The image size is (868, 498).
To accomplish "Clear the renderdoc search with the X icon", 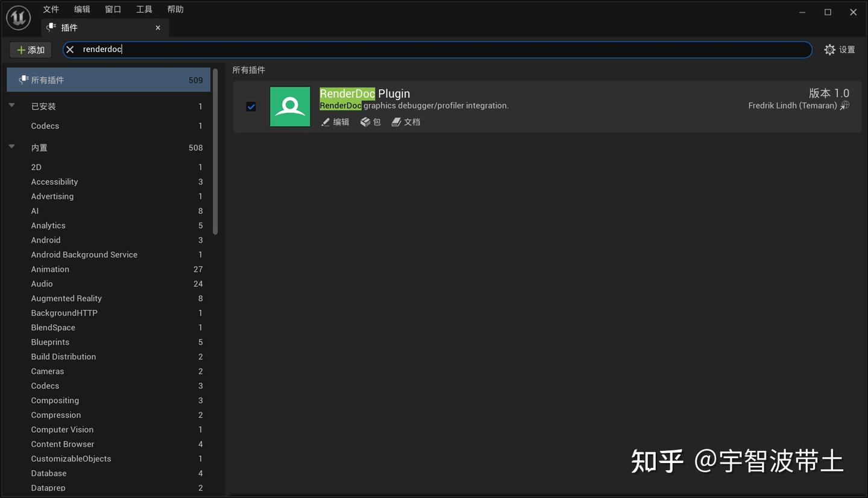I will 70,49.
